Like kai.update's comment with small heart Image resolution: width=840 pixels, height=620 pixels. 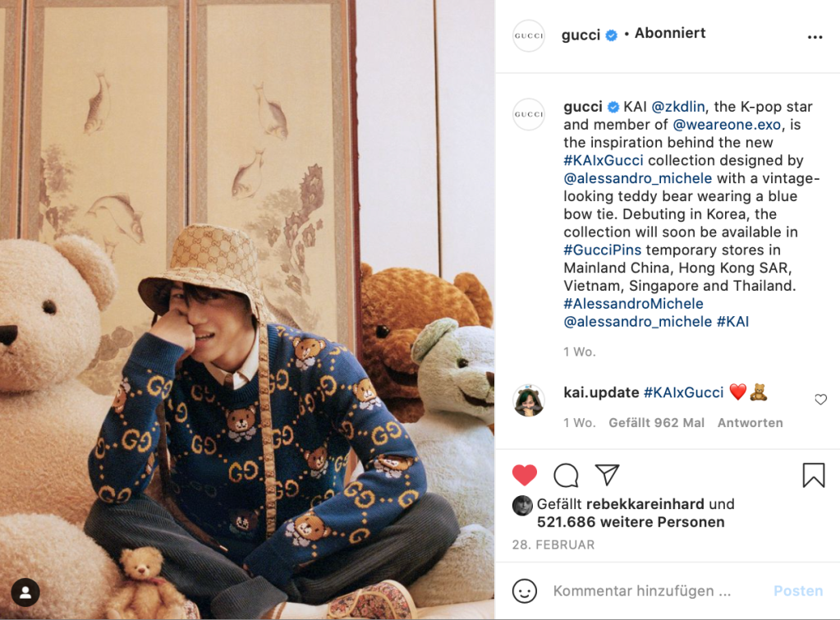pos(820,399)
